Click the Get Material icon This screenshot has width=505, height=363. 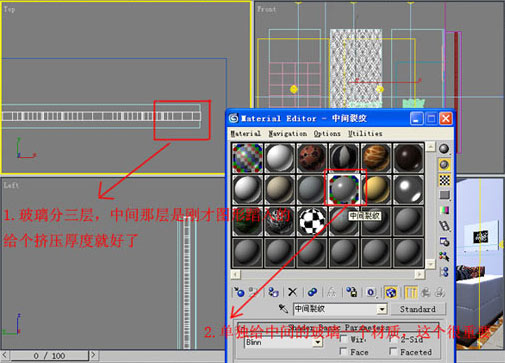[239, 292]
